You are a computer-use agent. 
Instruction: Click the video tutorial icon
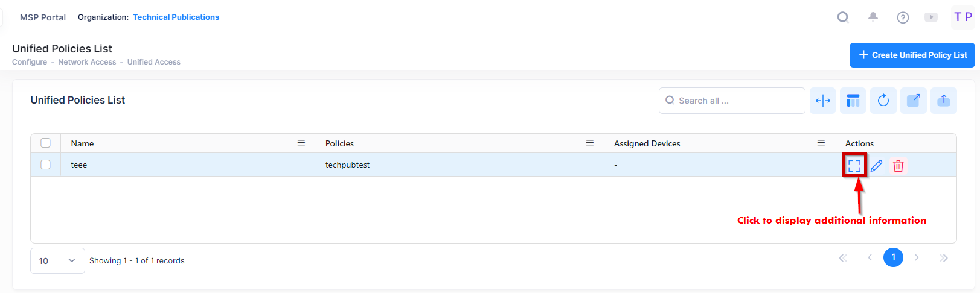point(931,17)
